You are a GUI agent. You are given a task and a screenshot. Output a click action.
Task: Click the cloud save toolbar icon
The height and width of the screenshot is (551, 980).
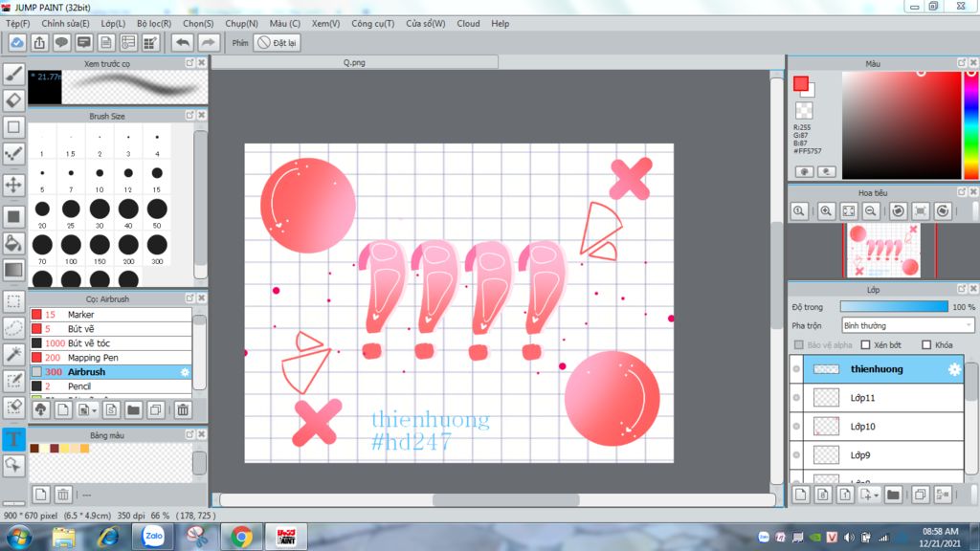pyautogui.click(x=17, y=42)
